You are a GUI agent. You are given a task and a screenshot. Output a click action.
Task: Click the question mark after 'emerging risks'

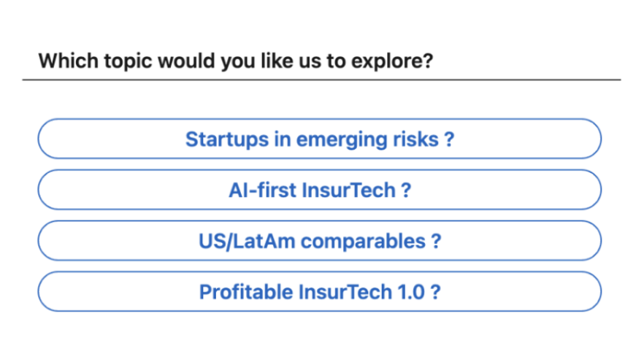pos(449,139)
